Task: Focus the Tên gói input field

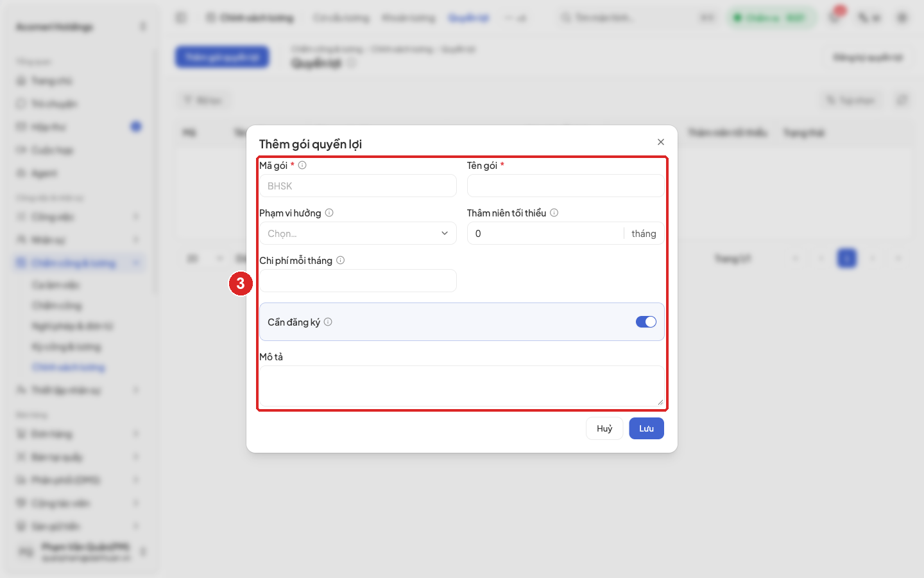Action: tap(566, 186)
